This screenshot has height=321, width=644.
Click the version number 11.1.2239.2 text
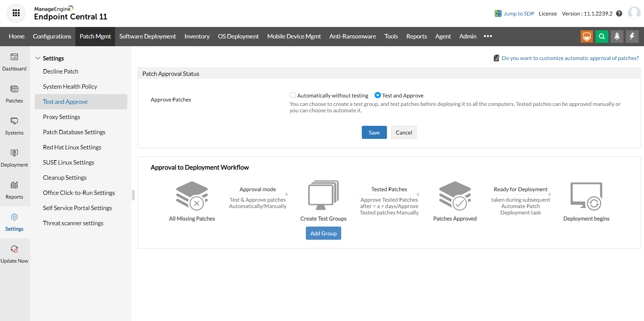click(598, 13)
